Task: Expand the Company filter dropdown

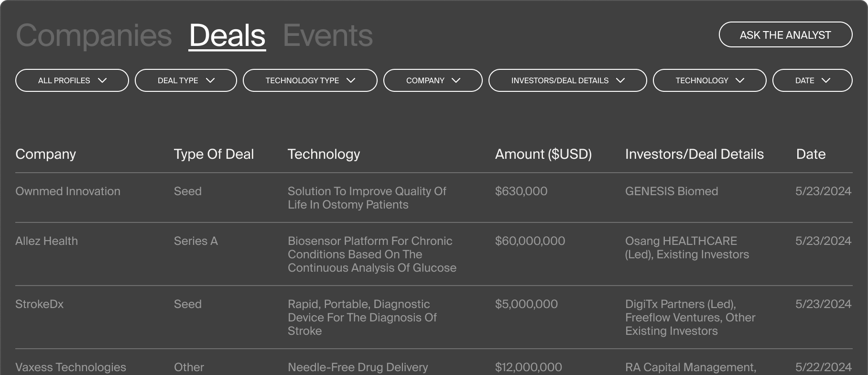Action: 433,80
